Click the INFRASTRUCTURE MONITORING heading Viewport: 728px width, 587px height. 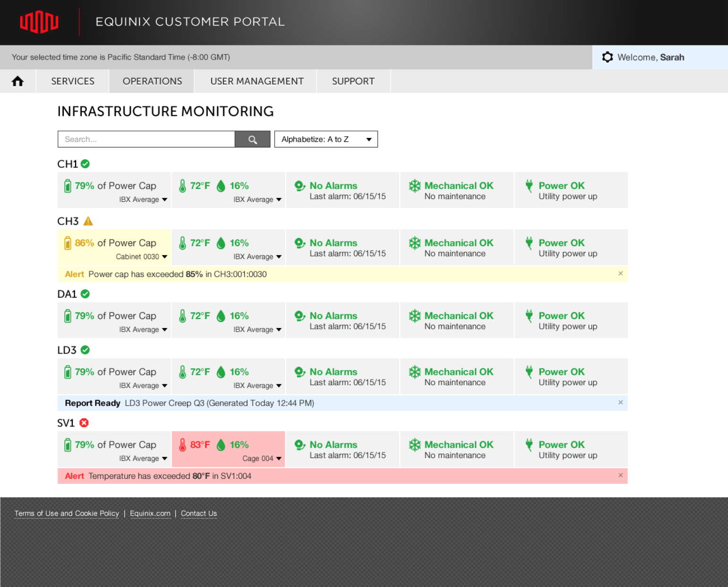coord(165,112)
